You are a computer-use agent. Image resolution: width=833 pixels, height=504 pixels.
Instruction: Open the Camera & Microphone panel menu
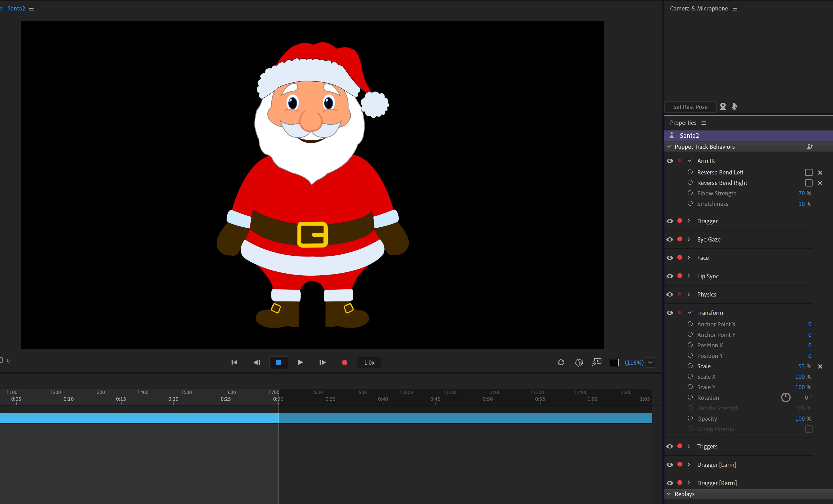pyautogui.click(x=735, y=8)
